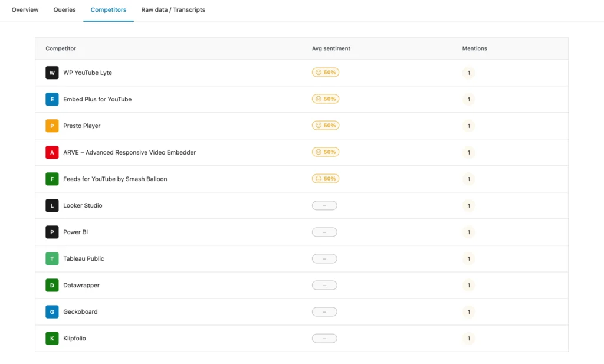Click Datawrapper mentions count

pyautogui.click(x=469, y=286)
